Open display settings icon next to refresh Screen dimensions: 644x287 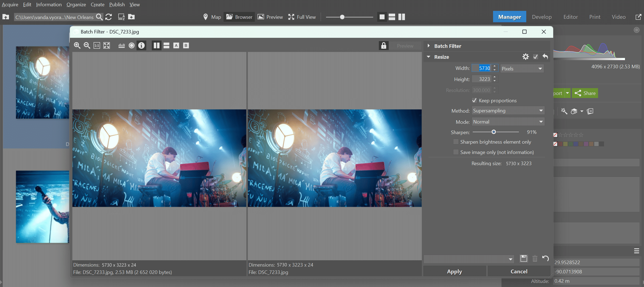121,17
